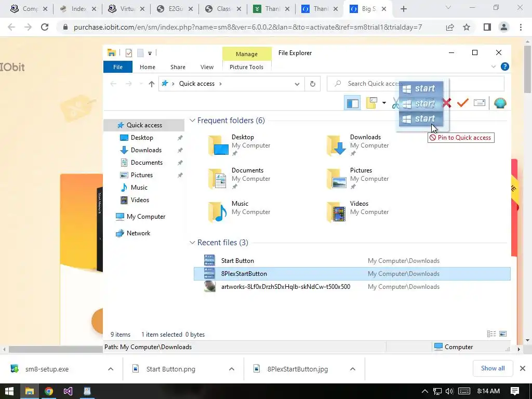
Task: Open the recent locations dropdown arrow
Action: (x=141, y=84)
